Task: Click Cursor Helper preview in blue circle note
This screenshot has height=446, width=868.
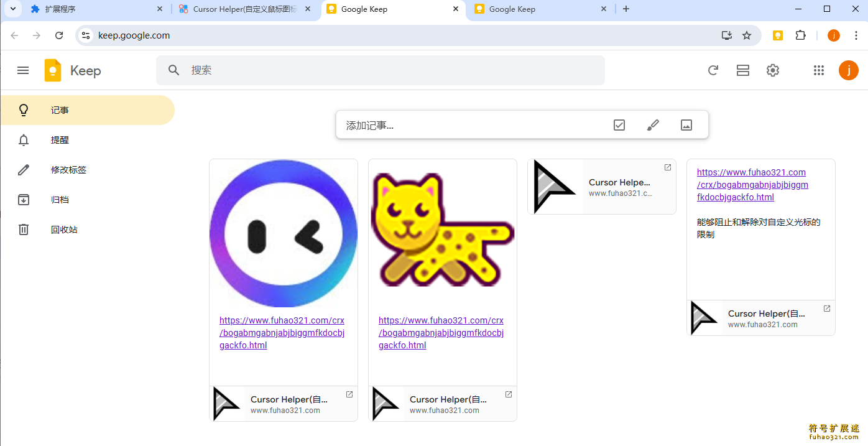Action: [x=284, y=404]
